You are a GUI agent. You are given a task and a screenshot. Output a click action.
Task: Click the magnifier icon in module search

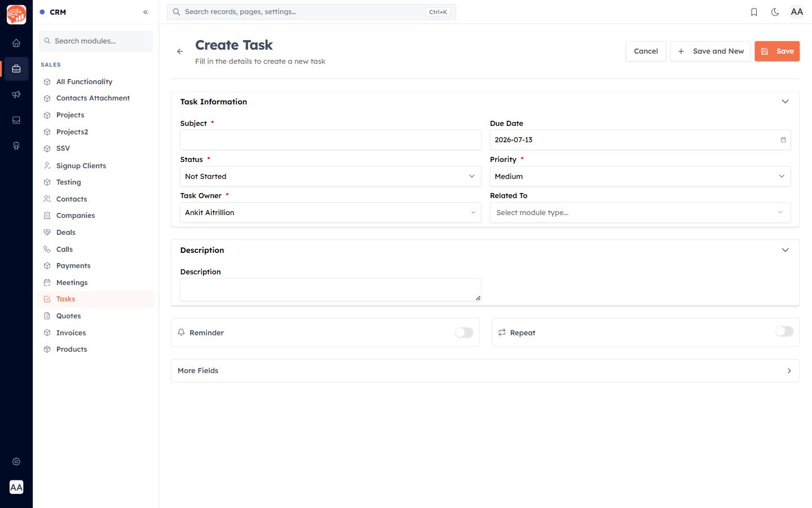47,41
